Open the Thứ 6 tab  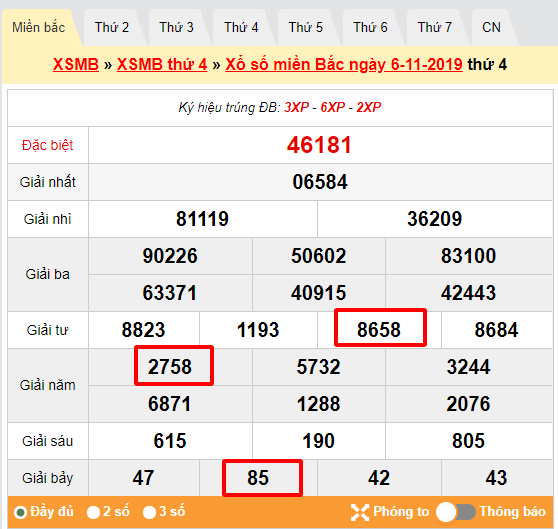(370, 28)
